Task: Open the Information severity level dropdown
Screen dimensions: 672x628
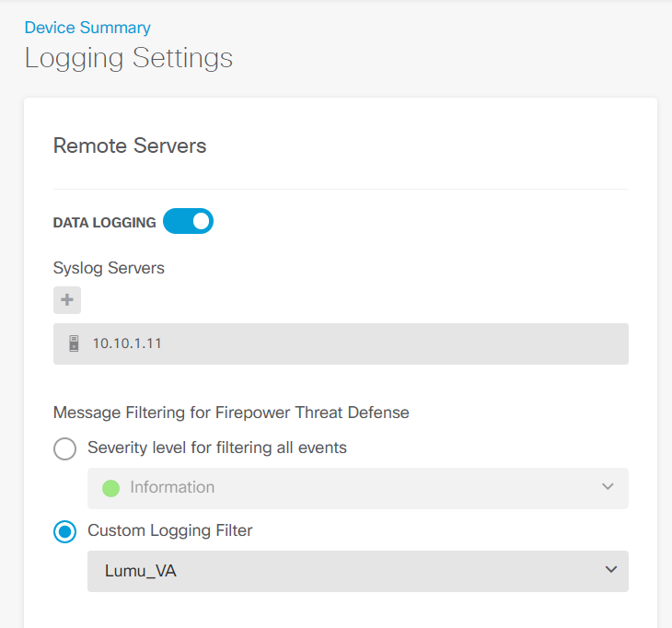Action: [x=357, y=488]
